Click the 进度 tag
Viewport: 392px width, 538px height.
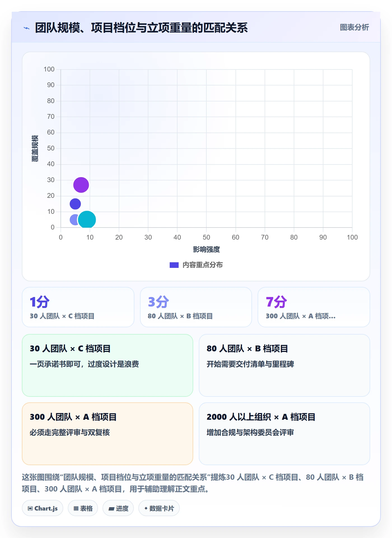click(x=118, y=508)
